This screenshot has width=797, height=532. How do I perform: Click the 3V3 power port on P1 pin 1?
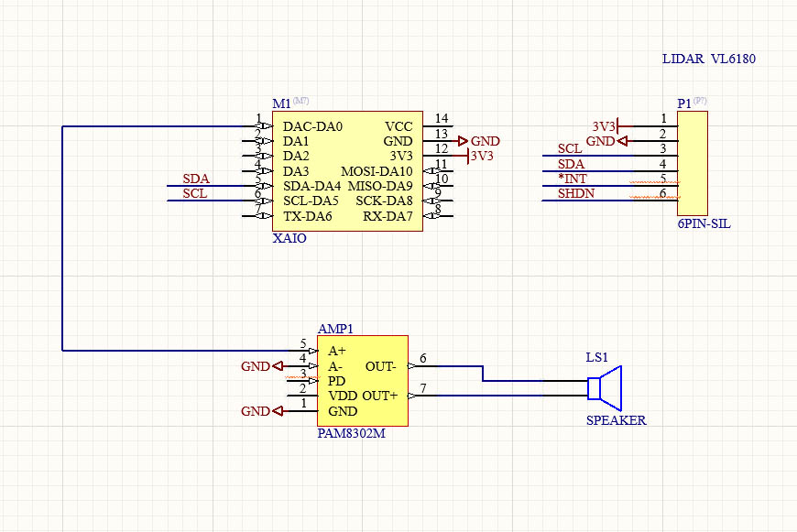tap(604, 126)
